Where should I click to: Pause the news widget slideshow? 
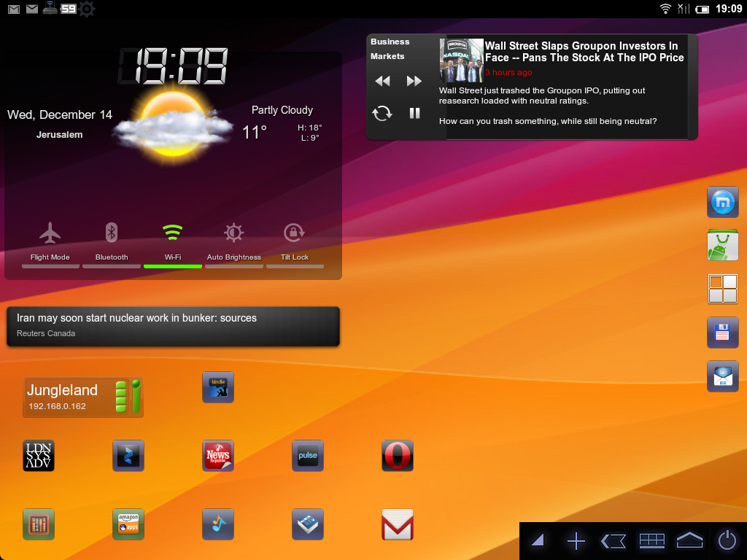(x=414, y=113)
